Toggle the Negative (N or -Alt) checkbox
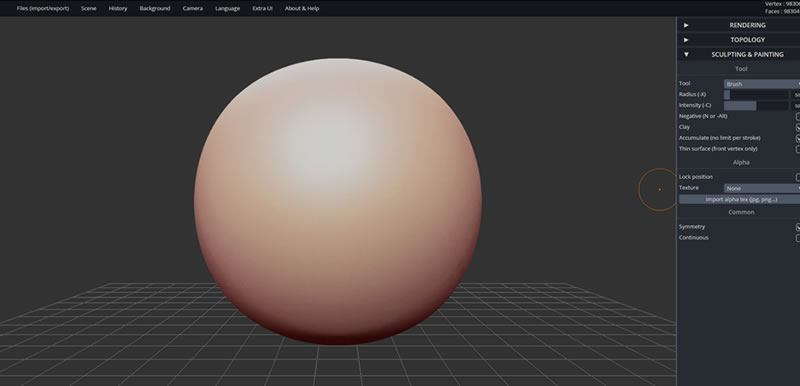The height and width of the screenshot is (386, 800). click(798, 117)
